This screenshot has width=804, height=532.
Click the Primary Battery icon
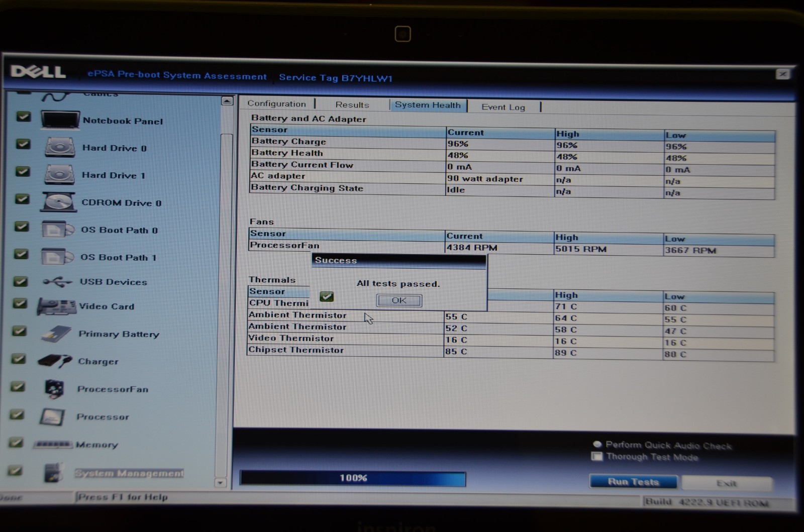point(56,334)
